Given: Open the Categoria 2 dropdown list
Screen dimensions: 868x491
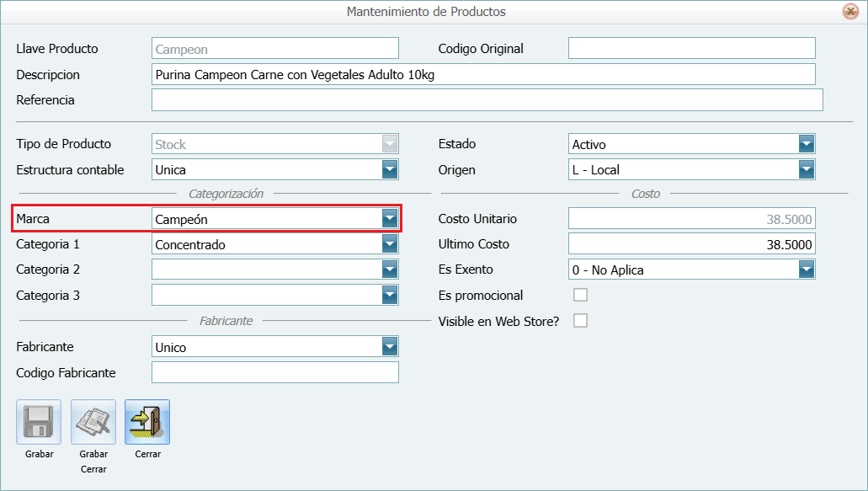Looking at the screenshot, I should coord(389,270).
